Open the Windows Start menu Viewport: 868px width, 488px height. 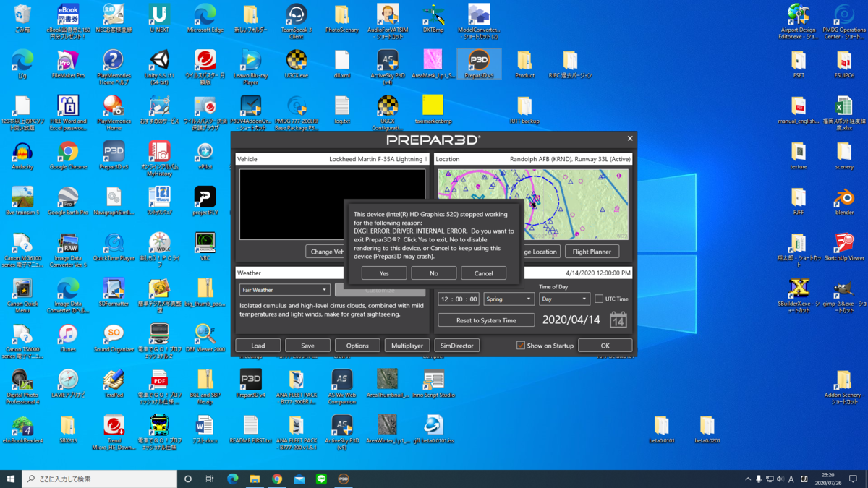point(11,479)
